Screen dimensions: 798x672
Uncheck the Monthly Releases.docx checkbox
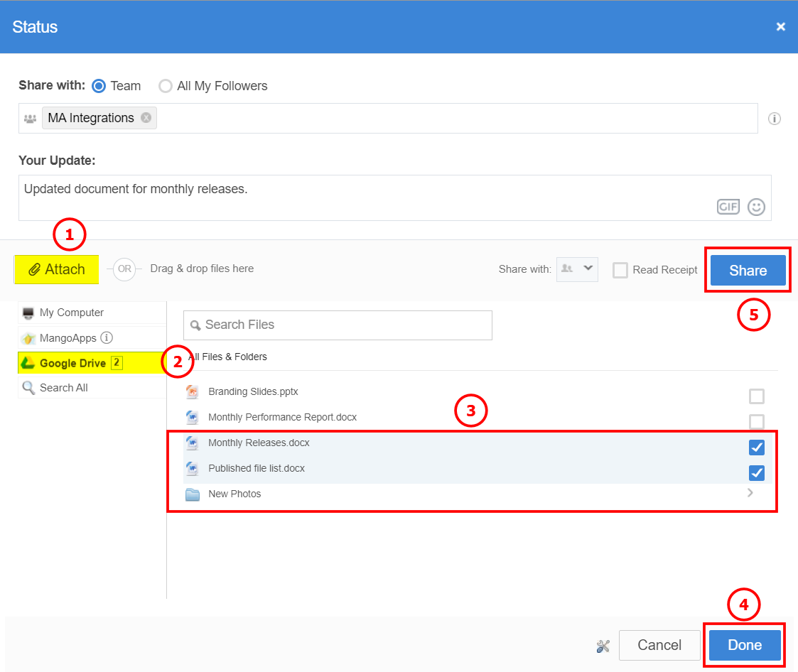point(757,448)
